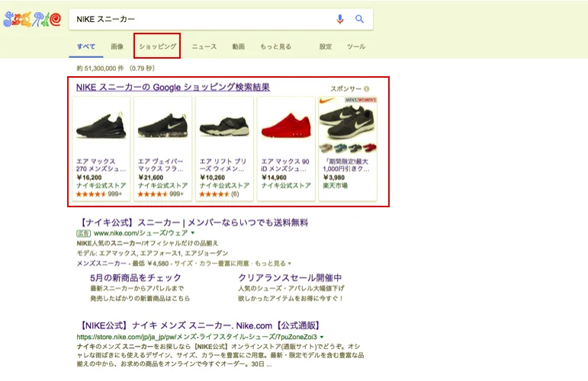The height and width of the screenshot is (381, 588).
Task: Open 【ナイキ公式】スニーカー ad headline
Action: 193,223
